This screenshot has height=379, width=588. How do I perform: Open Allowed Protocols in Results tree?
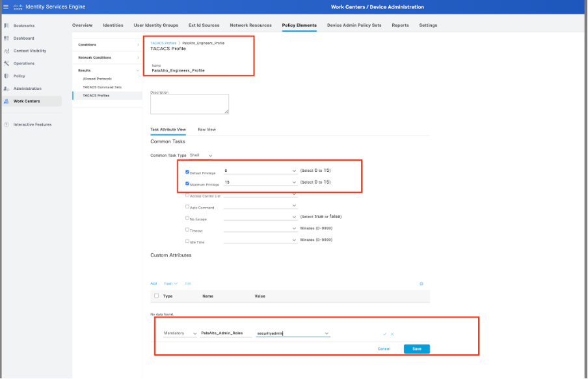tap(97, 79)
